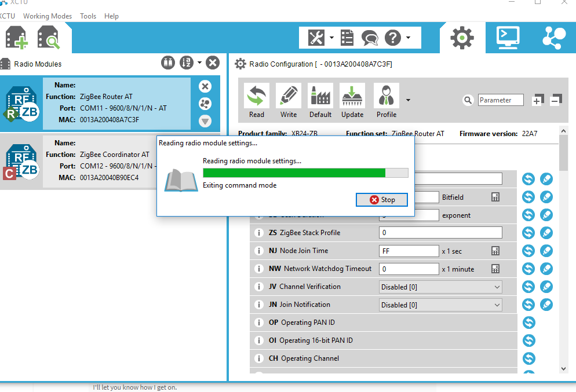
Task: Refresh NJ Node Join Time parameter
Action: click(528, 251)
